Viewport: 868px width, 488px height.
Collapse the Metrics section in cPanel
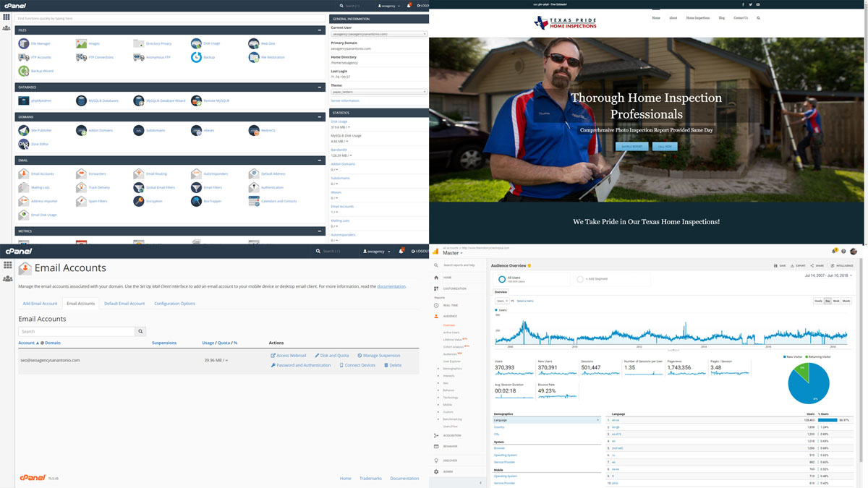(320, 231)
